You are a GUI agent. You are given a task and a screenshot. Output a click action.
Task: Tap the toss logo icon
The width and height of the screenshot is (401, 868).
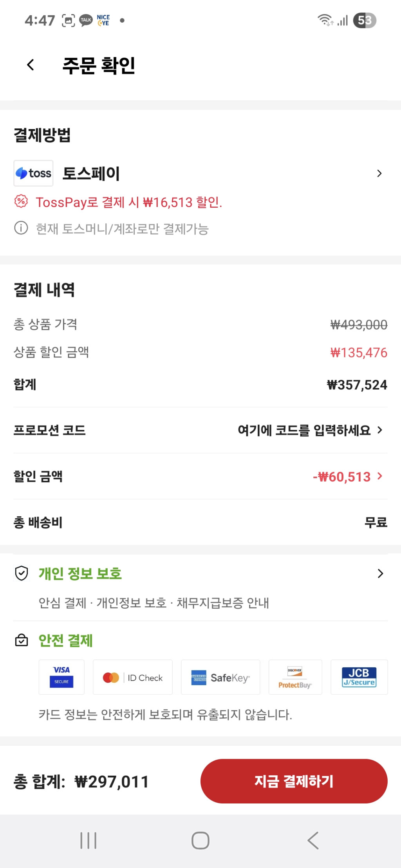pyautogui.click(x=34, y=173)
